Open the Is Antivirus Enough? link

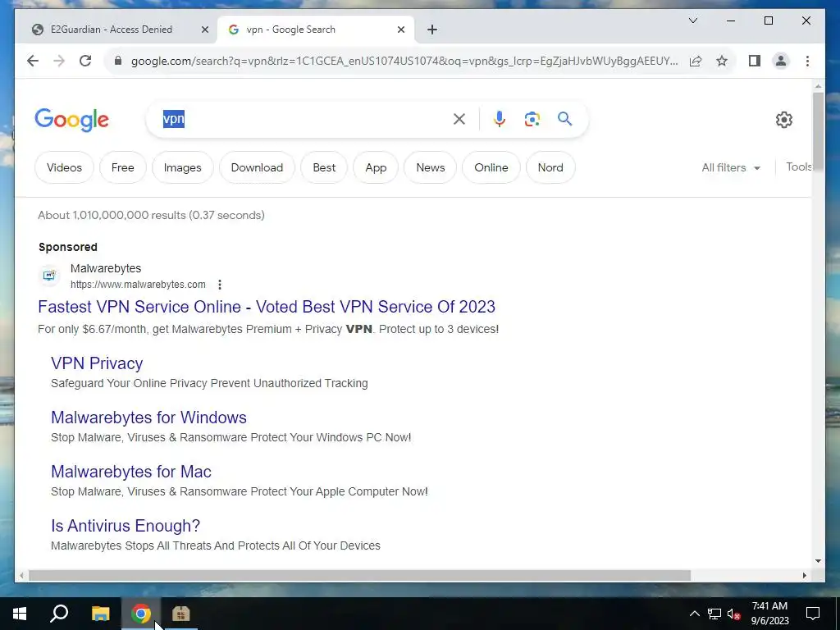coord(126,526)
